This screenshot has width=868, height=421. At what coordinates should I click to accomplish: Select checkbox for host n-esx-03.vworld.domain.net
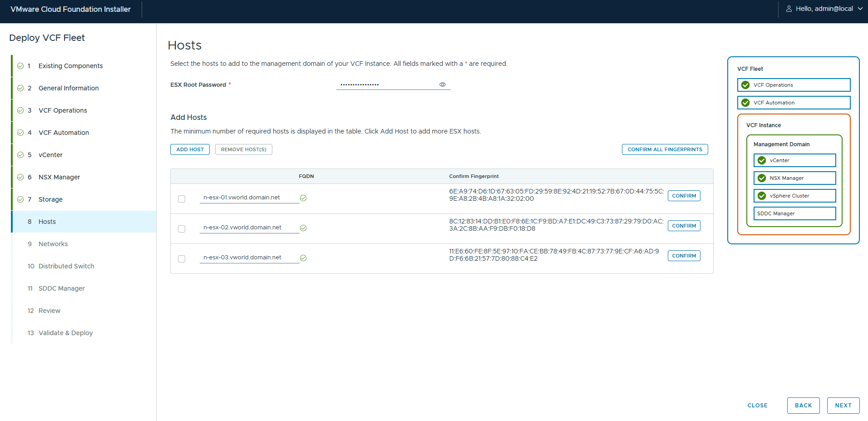[x=182, y=259]
